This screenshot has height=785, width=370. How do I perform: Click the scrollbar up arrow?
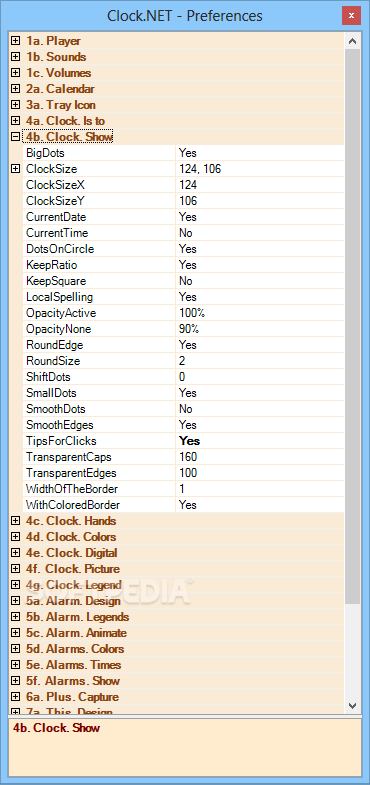click(352, 42)
